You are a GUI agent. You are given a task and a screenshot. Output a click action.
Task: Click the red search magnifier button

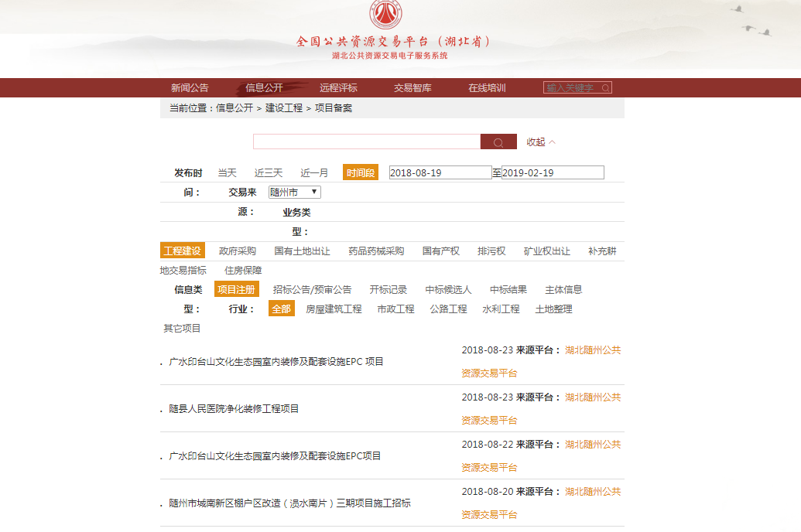(498, 142)
